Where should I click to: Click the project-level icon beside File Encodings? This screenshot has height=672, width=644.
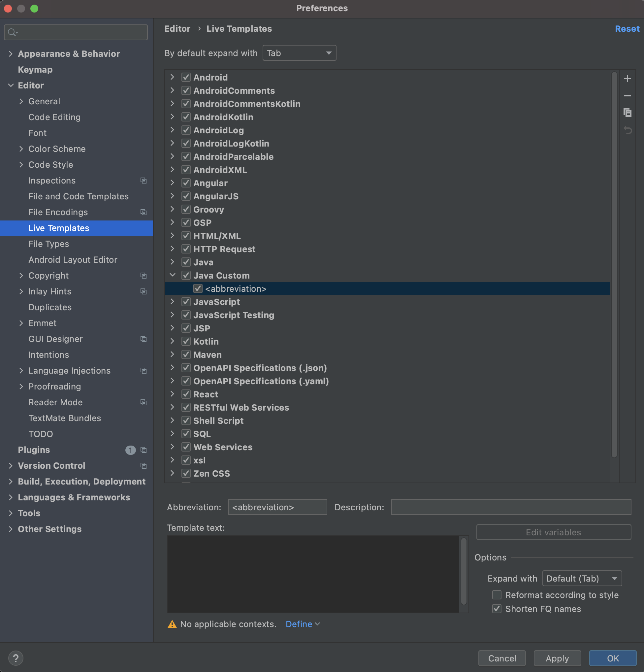pos(144,212)
